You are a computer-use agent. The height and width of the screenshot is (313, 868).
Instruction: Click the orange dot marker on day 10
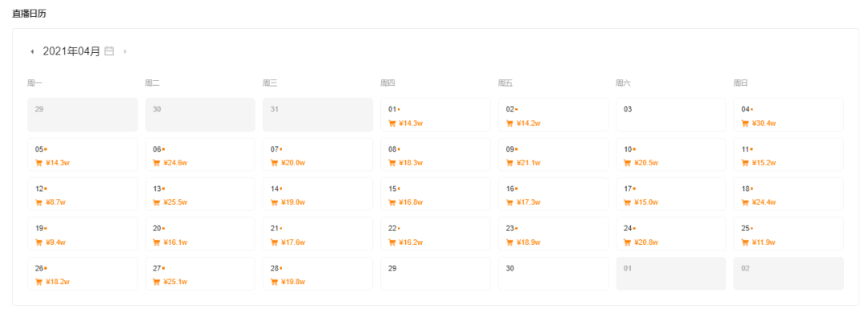tap(634, 149)
